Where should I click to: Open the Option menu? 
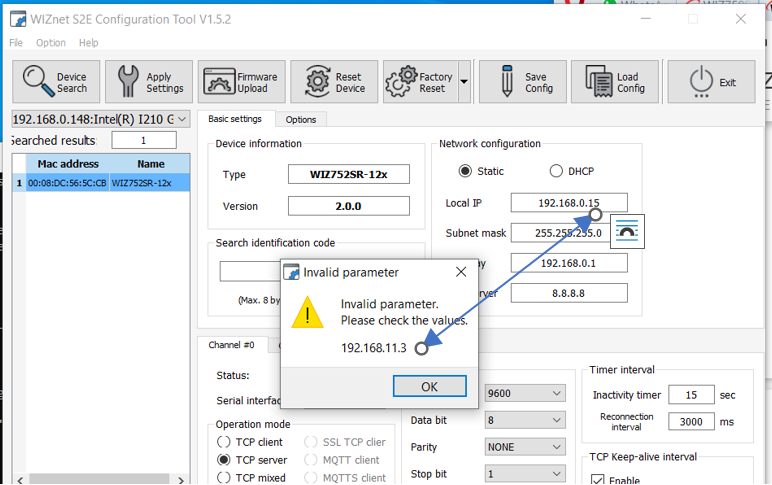(x=51, y=43)
